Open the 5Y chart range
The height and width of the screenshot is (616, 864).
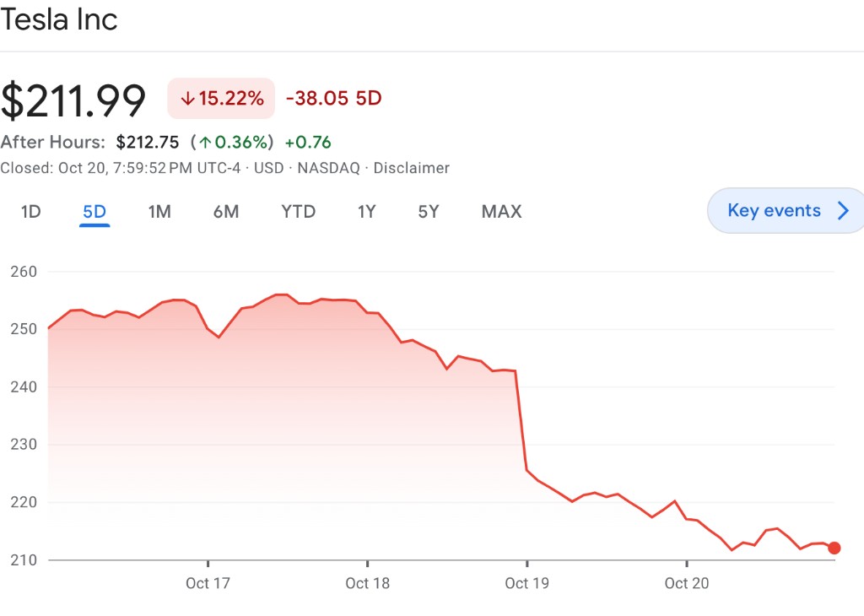(x=429, y=212)
